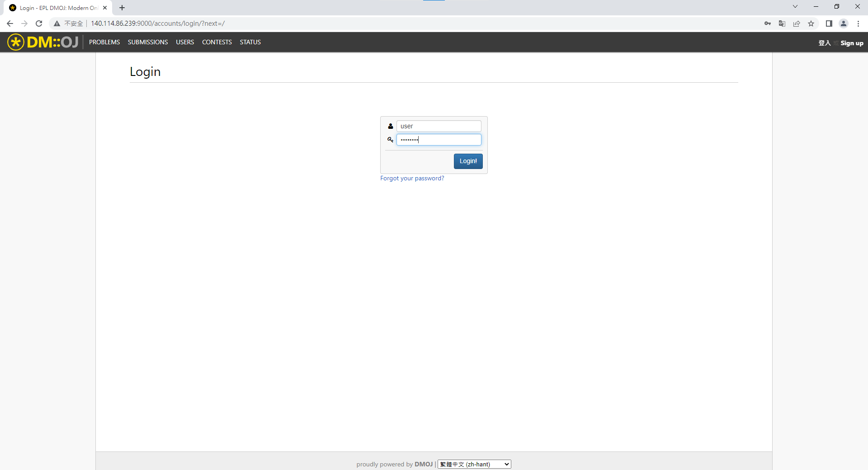Toggle the browser side panel icon

coord(829,23)
